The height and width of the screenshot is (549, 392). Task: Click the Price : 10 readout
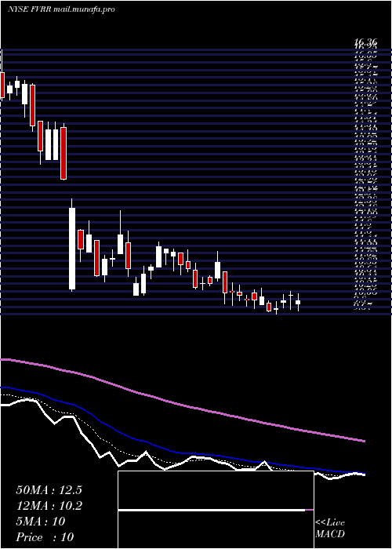pos(45,537)
